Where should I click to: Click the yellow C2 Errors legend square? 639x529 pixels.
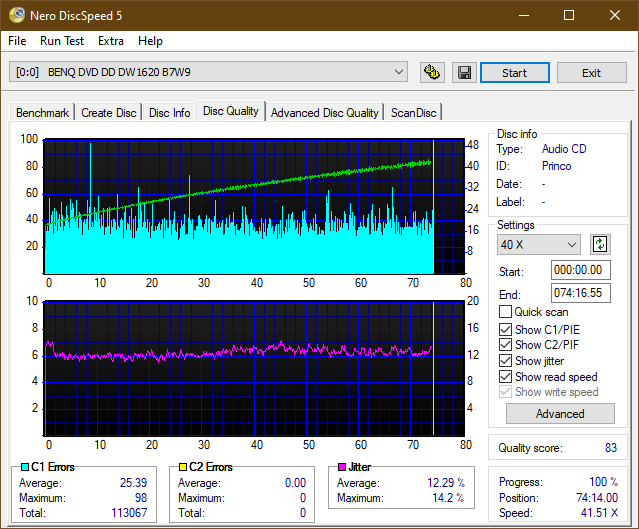(183, 467)
